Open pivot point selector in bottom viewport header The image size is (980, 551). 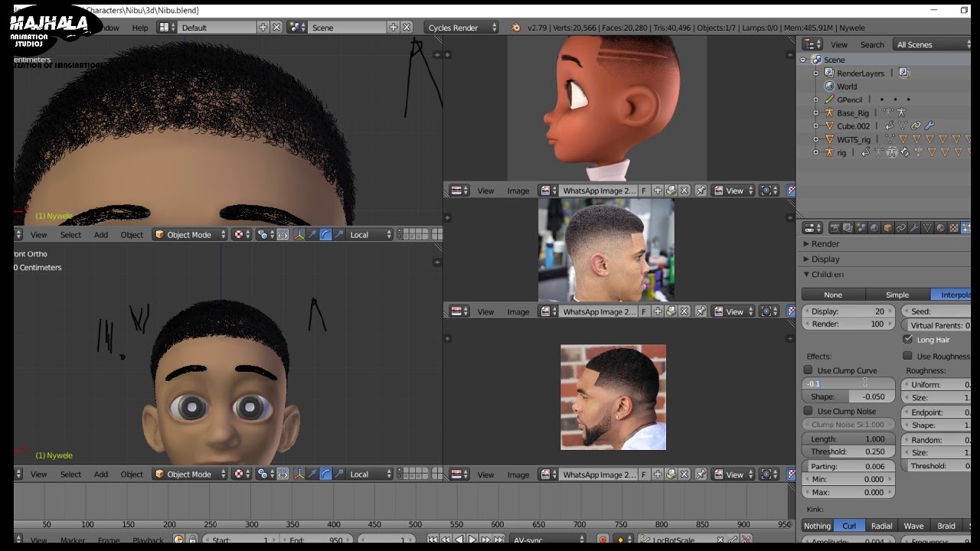pos(265,474)
